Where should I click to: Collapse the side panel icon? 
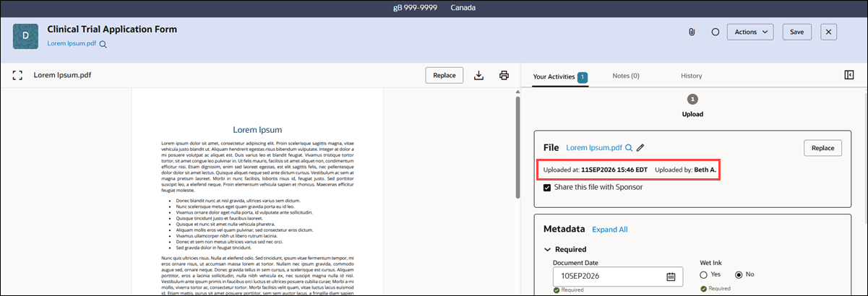click(x=849, y=75)
